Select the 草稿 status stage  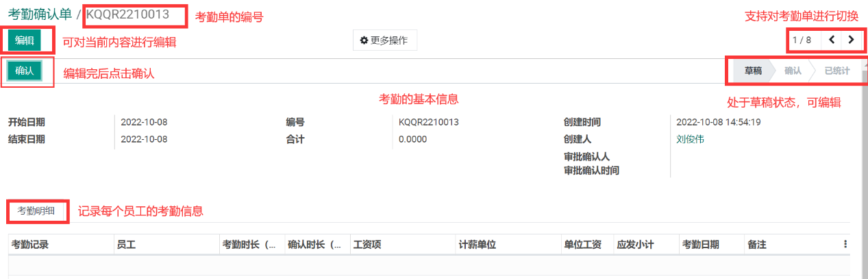coord(753,71)
